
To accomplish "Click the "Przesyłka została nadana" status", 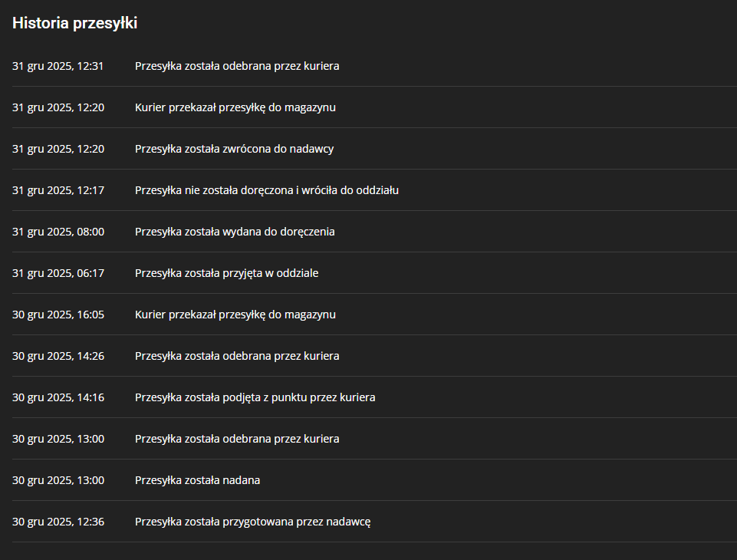I will pyautogui.click(x=197, y=480).
